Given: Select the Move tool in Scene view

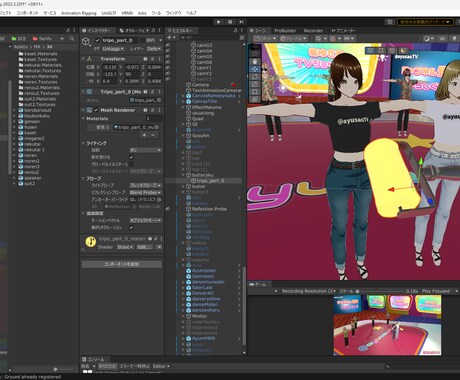Looking at the screenshot, I should (x=255, y=69).
